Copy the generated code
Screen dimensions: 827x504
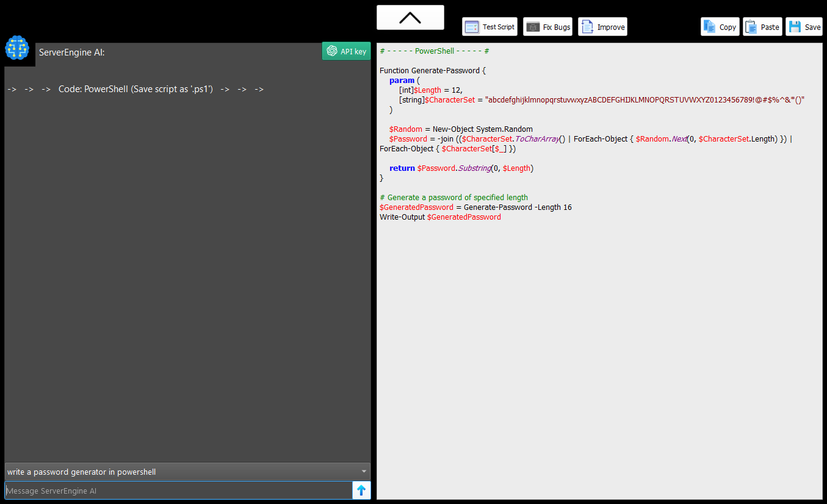[x=720, y=27]
